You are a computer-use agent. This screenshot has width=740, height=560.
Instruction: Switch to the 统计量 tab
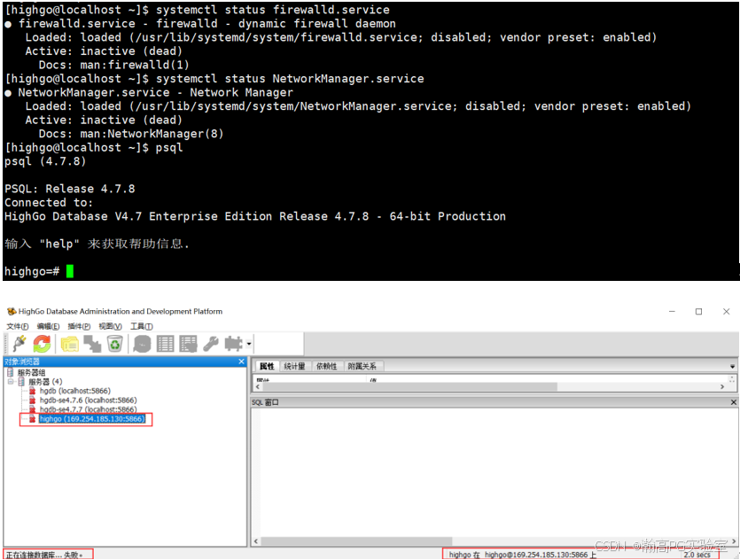[x=294, y=366]
